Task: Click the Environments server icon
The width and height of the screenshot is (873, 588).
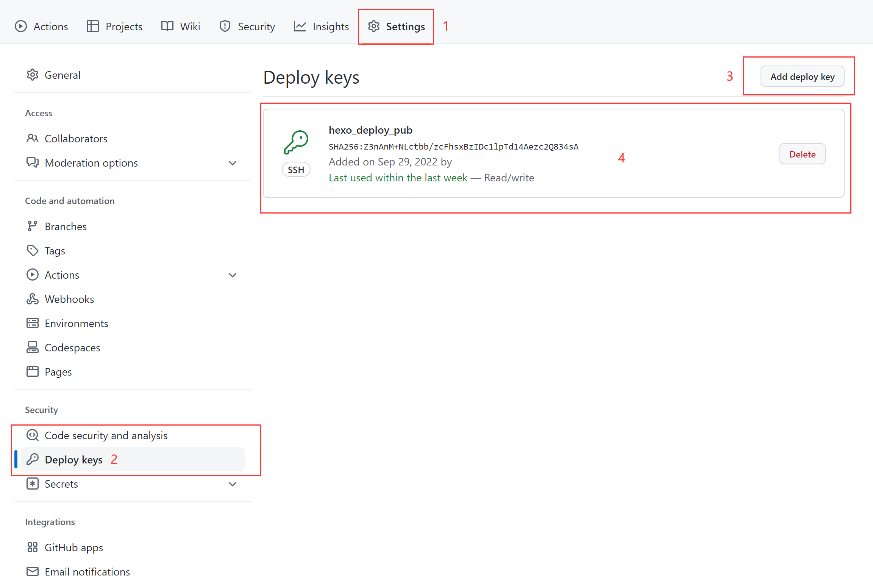Action: 33,323
